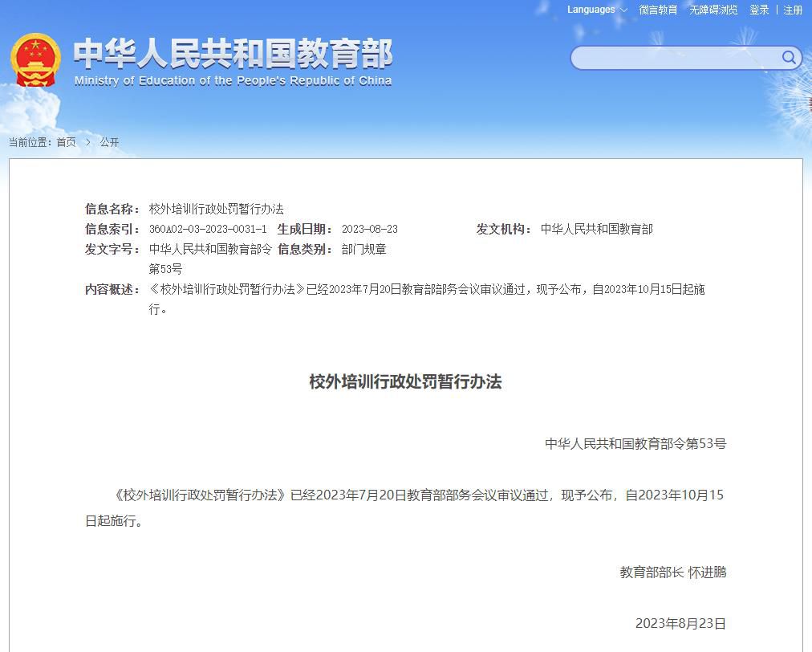
Task: Click the date 2023年8月23日 at bottom
Action: (680, 623)
